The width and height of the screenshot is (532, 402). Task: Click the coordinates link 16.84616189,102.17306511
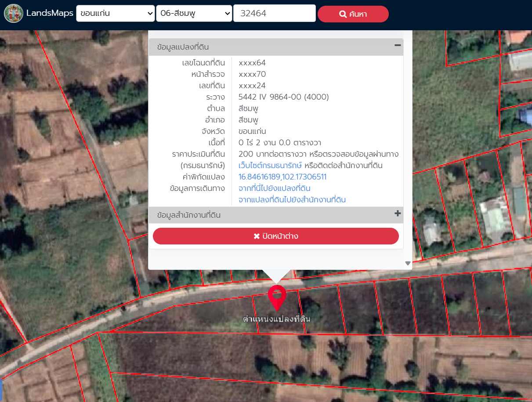tap(282, 177)
